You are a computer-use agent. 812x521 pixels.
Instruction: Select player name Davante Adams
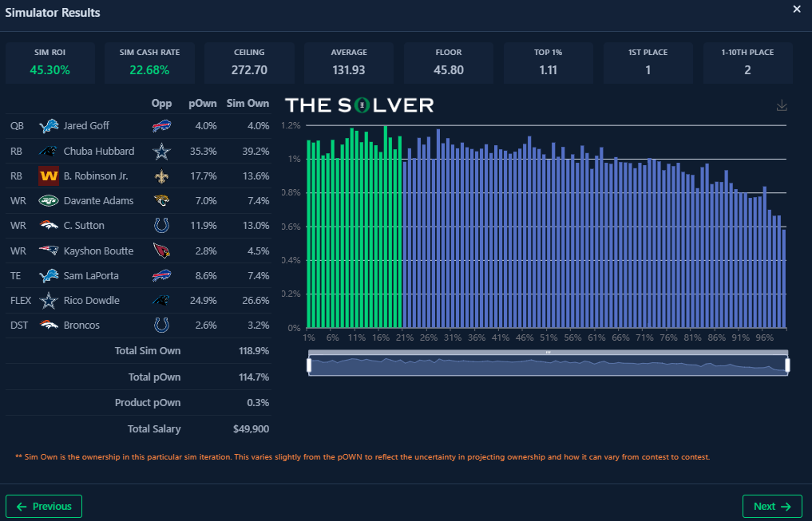(98, 201)
